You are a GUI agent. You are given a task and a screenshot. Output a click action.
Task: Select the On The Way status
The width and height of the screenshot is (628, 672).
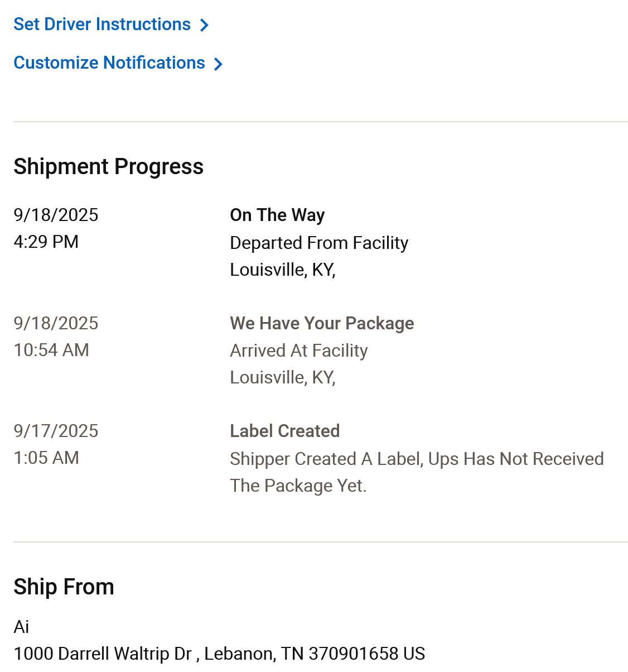277,215
